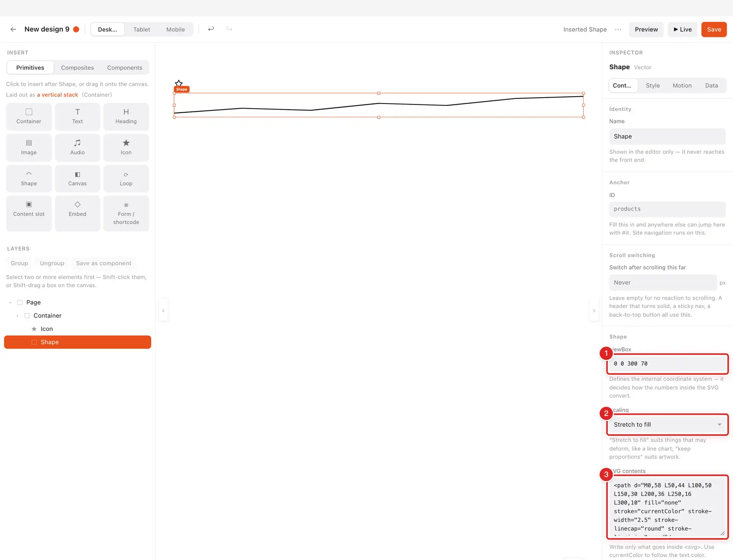Click the Preview button
The width and height of the screenshot is (733, 560).
(x=646, y=29)
